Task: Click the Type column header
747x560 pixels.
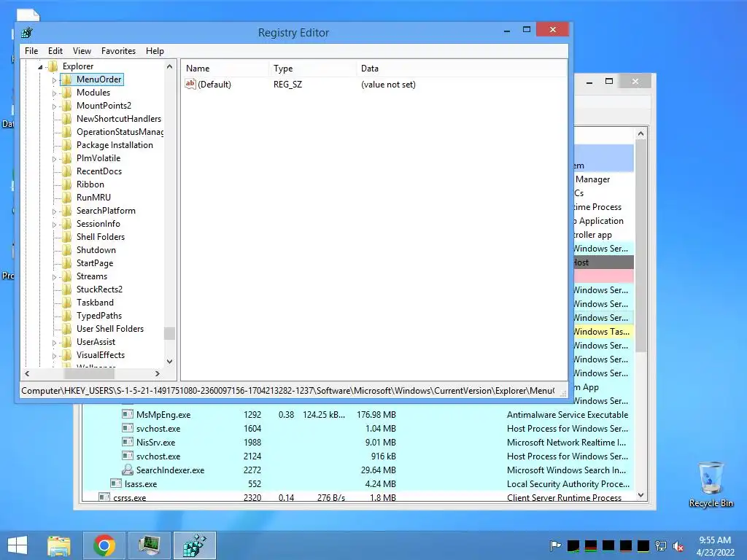Action: [x=312, y=69]
